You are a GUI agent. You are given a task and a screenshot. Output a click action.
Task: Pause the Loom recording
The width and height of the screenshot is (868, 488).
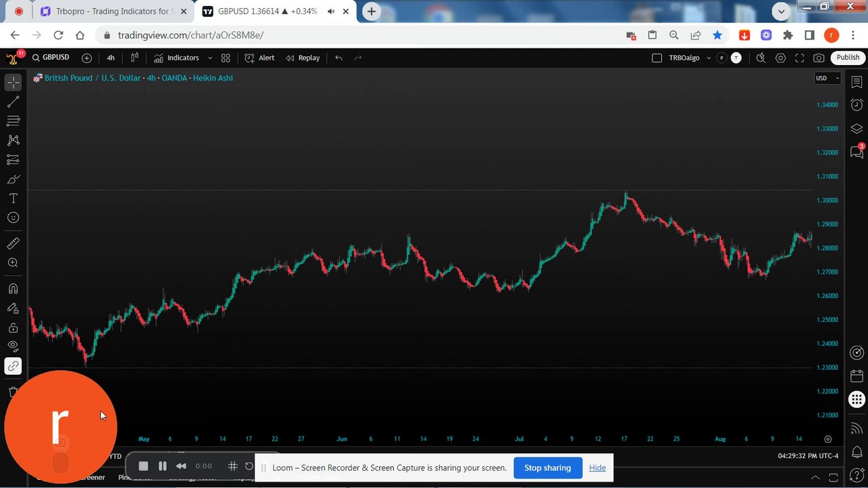tap(162, 466)
